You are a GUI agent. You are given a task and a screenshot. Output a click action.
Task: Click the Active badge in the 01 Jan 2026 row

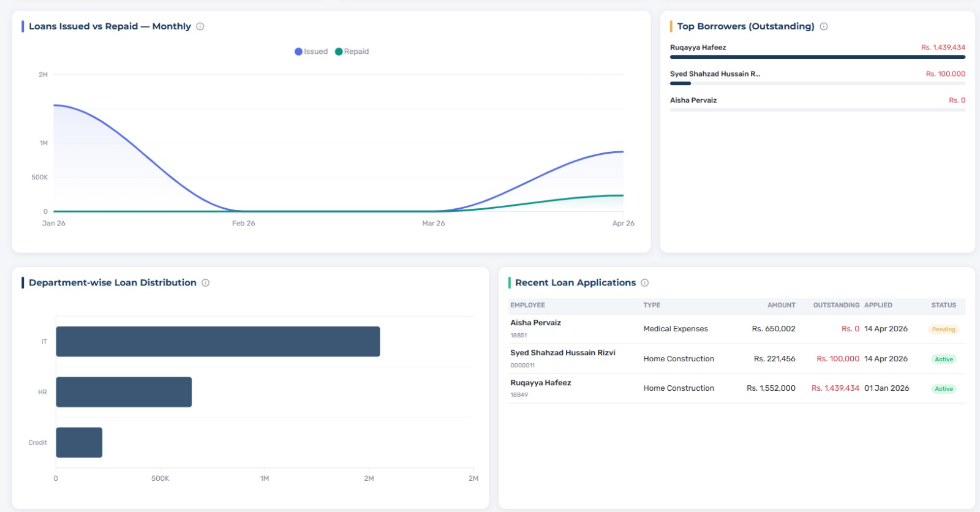[x=944, y=389]
